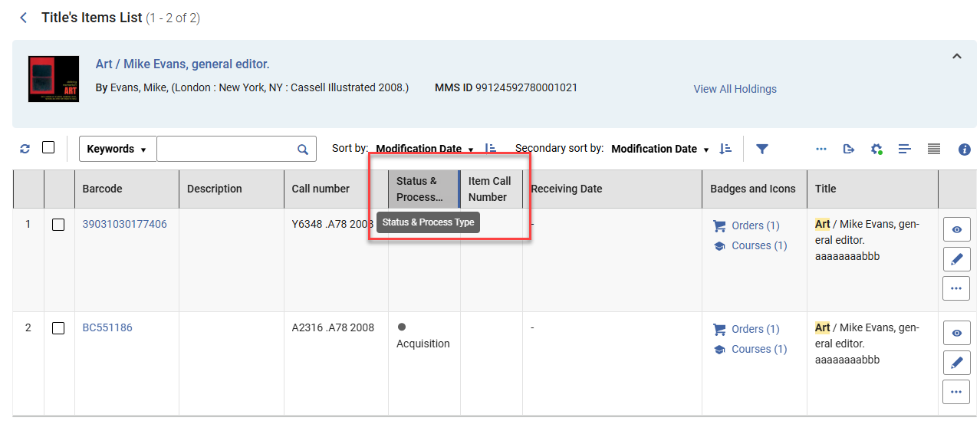
Task: Open View All Holdings link
Action: [x=735, y=89]
